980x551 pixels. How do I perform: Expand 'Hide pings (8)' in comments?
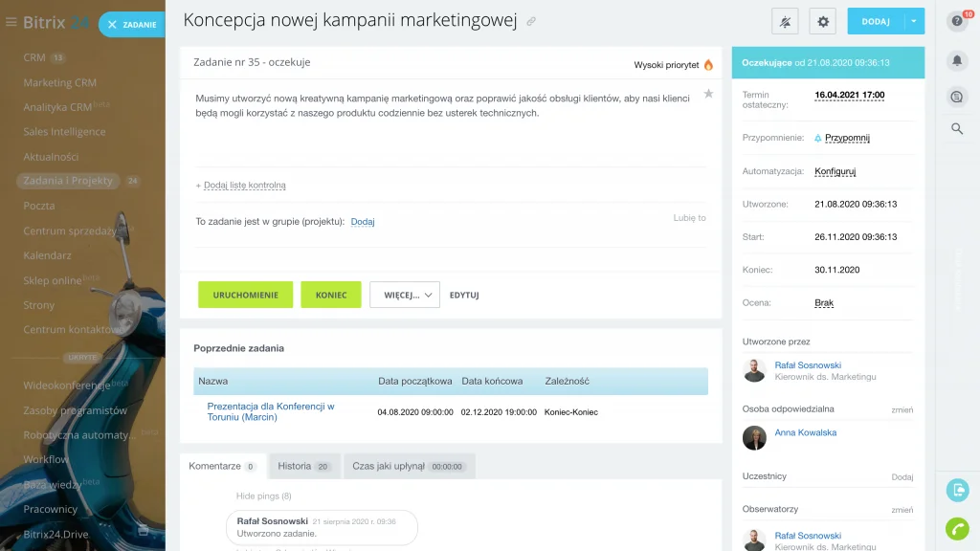263,496
